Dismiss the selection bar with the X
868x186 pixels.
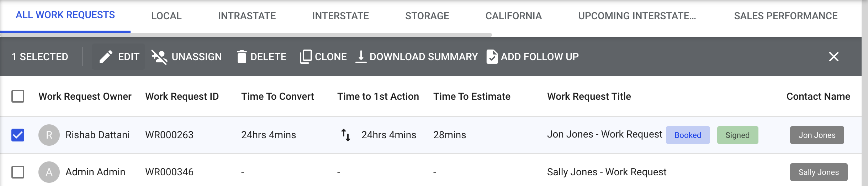pos(833,57)
